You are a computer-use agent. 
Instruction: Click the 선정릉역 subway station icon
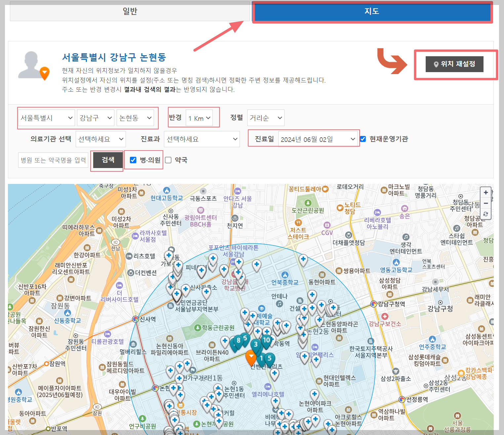[402, 399]
